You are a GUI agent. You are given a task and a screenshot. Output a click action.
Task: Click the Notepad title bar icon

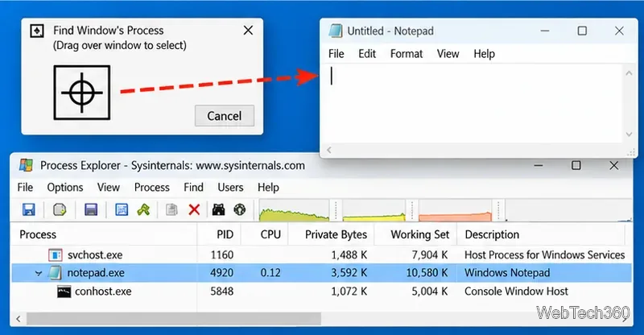pos(336,31)
